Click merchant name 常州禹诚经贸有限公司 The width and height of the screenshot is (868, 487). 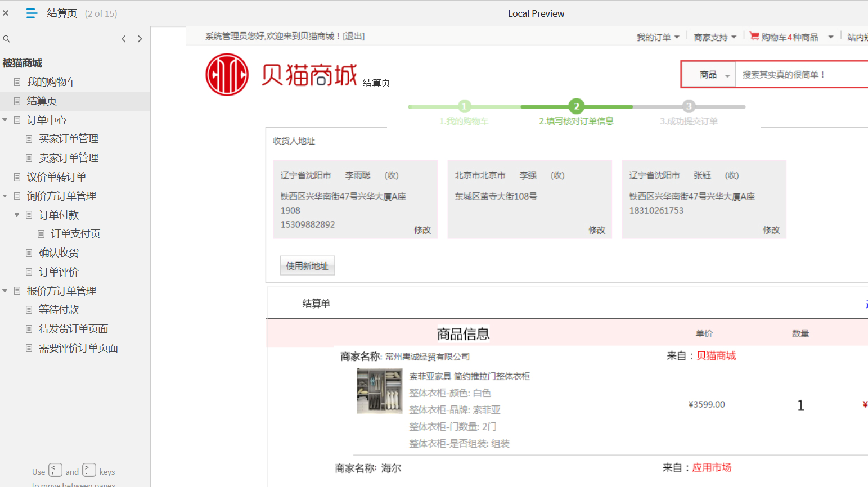[x=427, y=357]
